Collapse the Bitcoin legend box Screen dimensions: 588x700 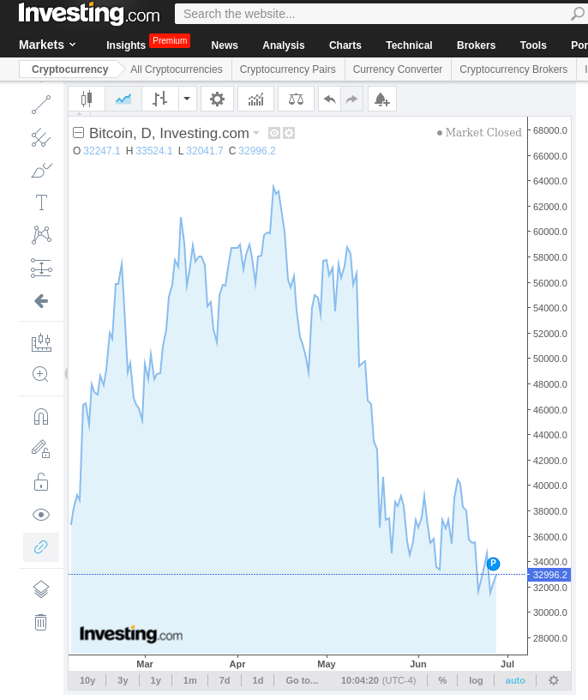(x=79, y=133)
